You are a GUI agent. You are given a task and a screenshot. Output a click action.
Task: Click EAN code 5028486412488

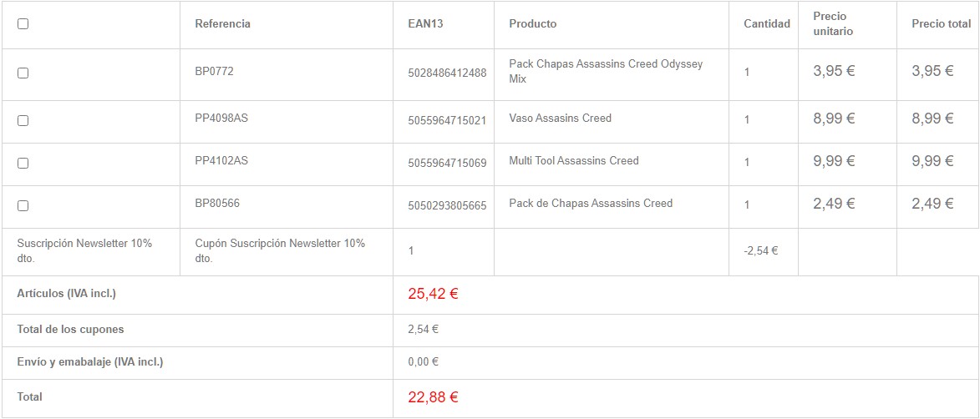point(447,73)
